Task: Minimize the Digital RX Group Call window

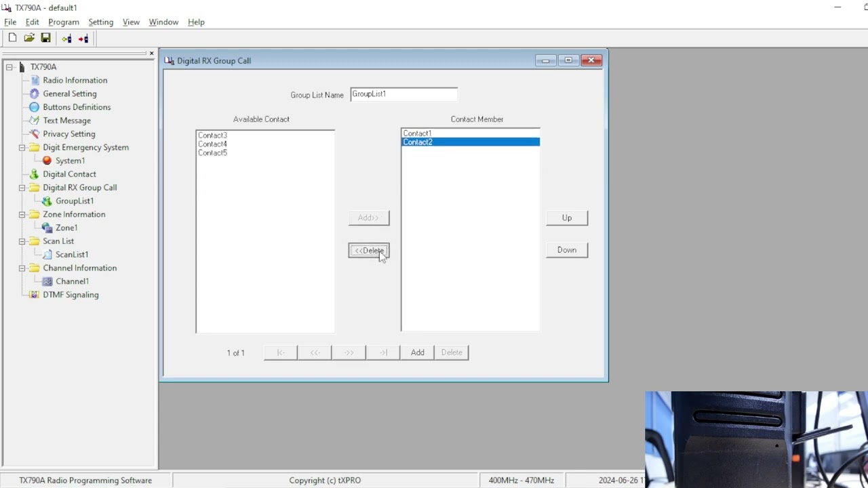Action: [545, 60]
